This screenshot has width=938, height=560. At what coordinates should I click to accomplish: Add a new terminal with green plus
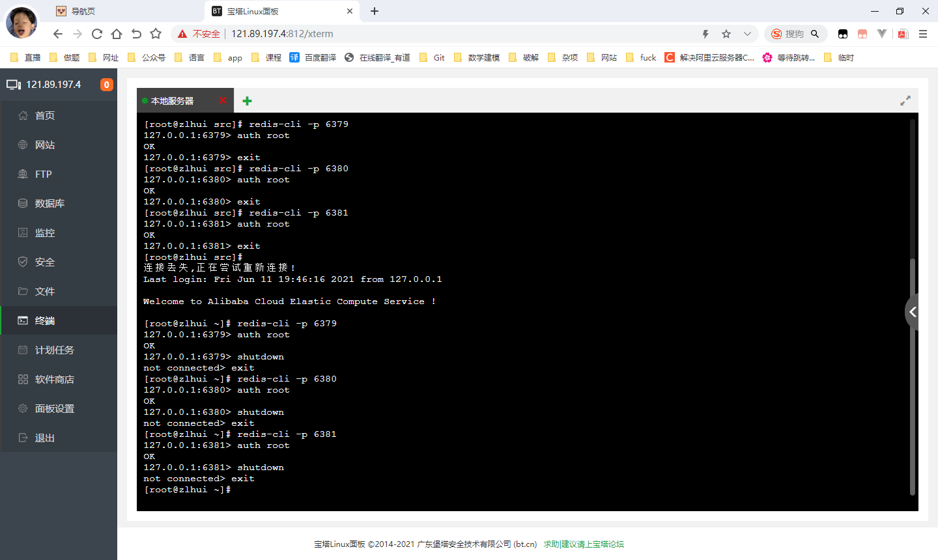pos(247,101)
